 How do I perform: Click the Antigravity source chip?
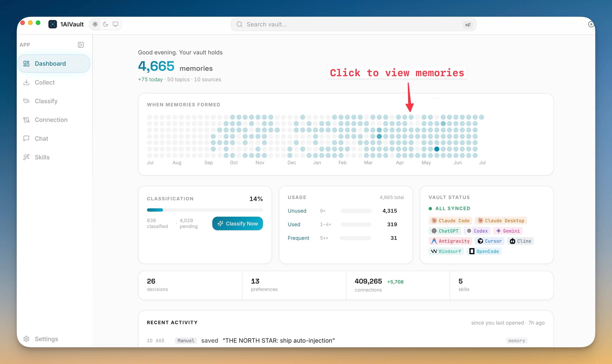click(450, 241)
